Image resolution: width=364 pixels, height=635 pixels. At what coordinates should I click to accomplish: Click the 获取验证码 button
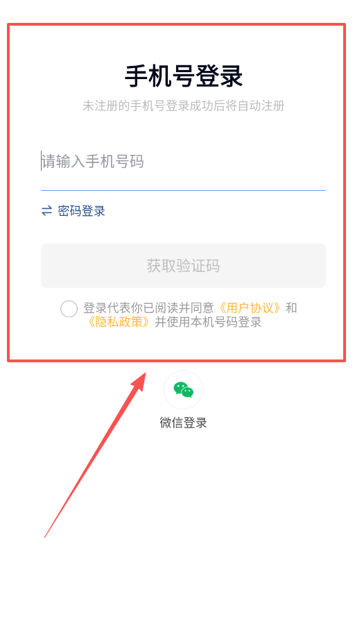coord(183,266)
